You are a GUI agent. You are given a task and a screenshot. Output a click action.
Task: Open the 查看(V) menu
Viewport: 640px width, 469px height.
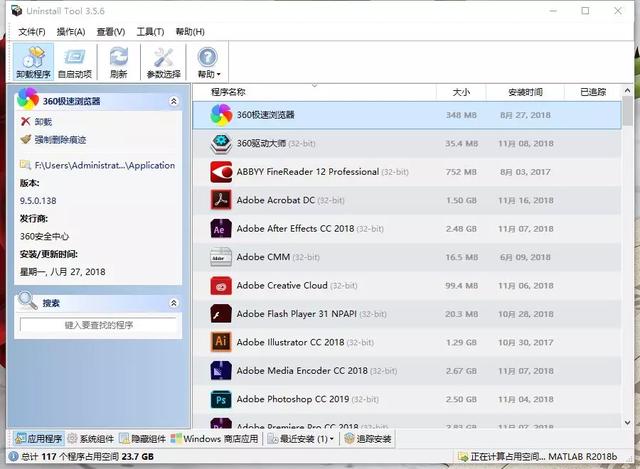tap(111, 32)
